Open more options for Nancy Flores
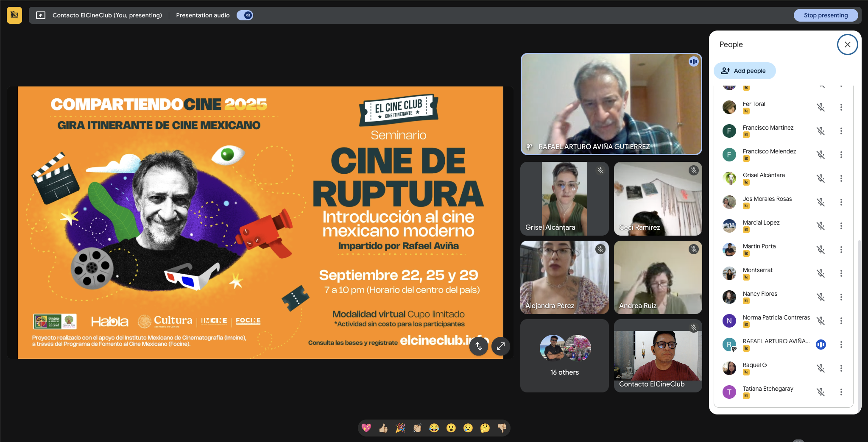Image resolution: width=868 pixels, height=442 pixels. pyautogui.click(x=841, y=297)
